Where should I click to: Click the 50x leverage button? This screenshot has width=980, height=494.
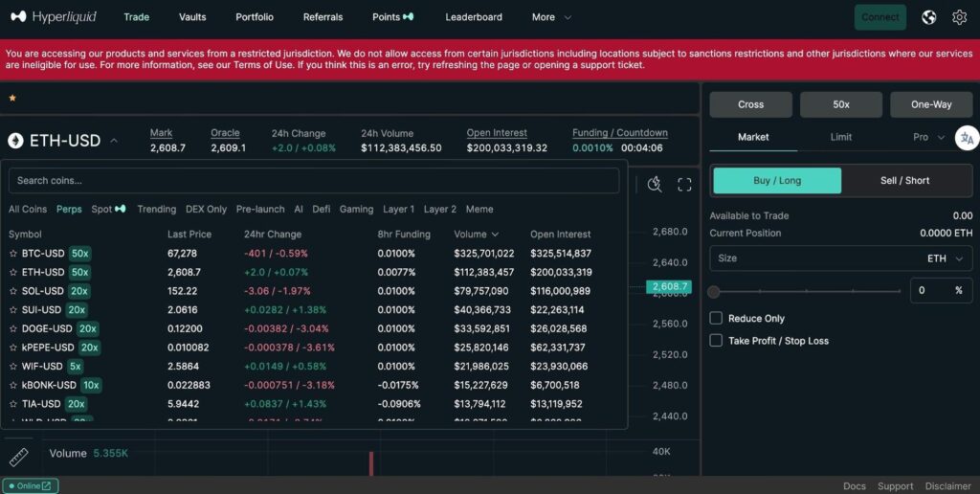(840, 104)
